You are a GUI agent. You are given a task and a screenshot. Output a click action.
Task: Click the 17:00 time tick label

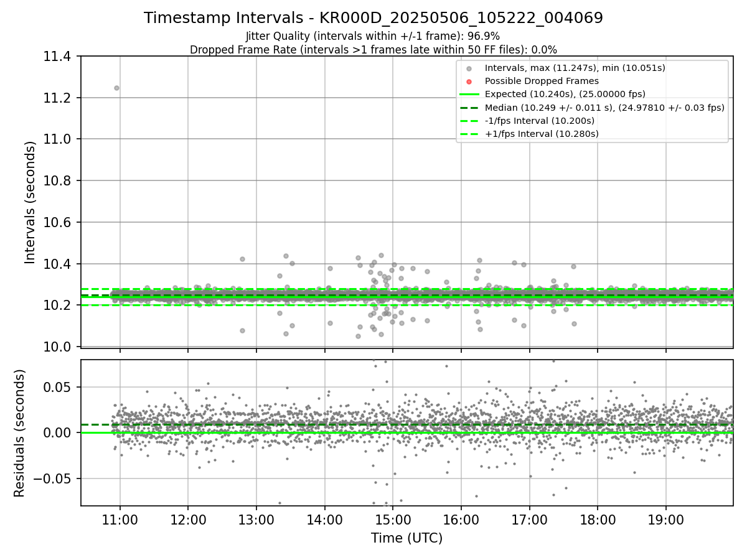(529, 519)
